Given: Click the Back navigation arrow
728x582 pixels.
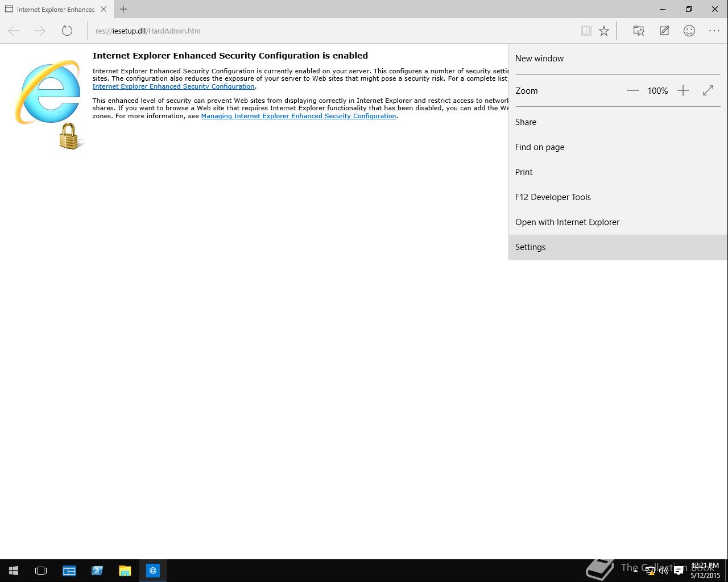Looking at the screenshot, I should click(14, 31).
